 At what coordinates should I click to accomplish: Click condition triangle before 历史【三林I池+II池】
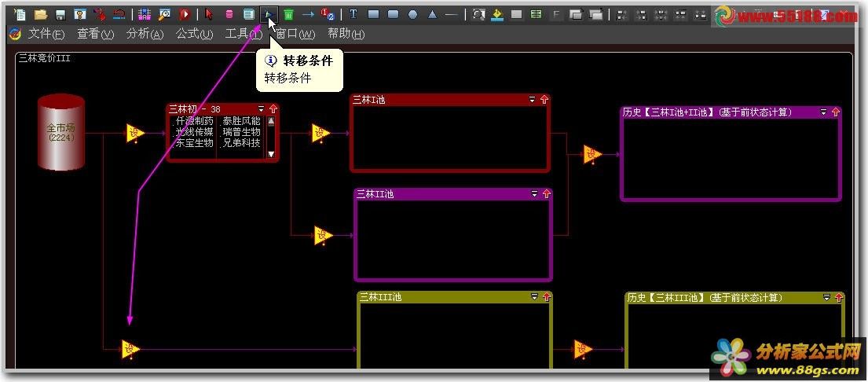click(x=591, y=155)
